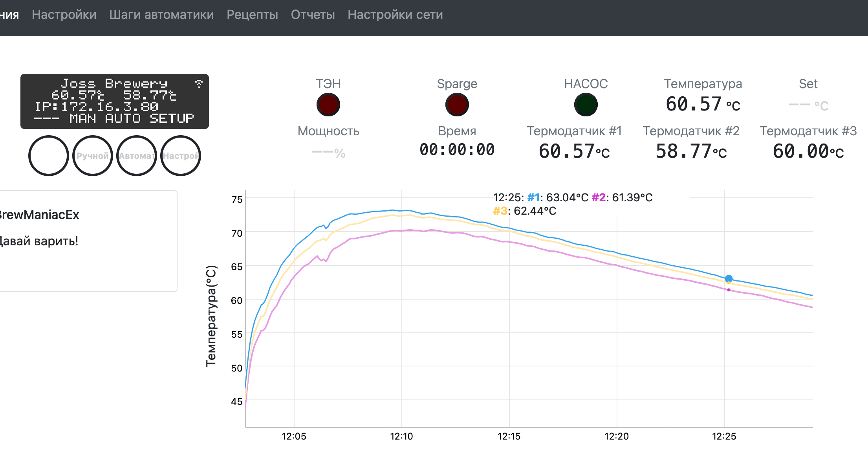The width and height of the screenshot is (868, 460).
Task: Click the chart tooltip #1 63.04°C label
Action: (558, 197)
